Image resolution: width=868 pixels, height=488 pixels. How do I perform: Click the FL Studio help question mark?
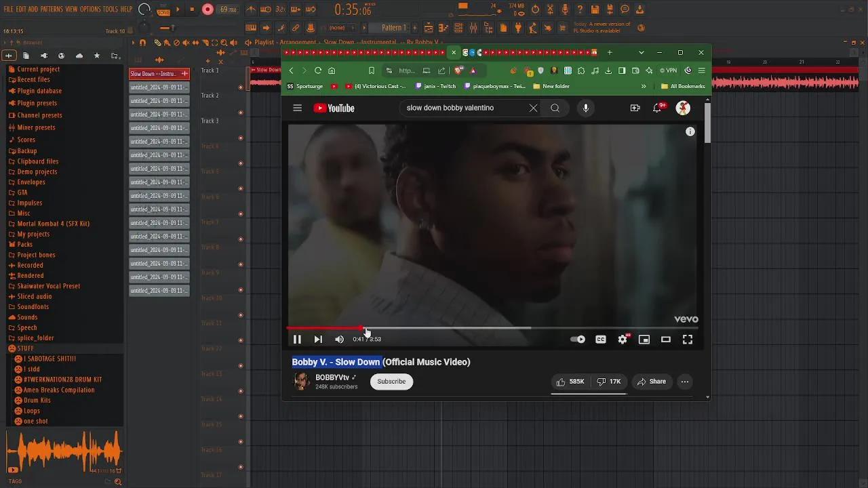point(580,9)
